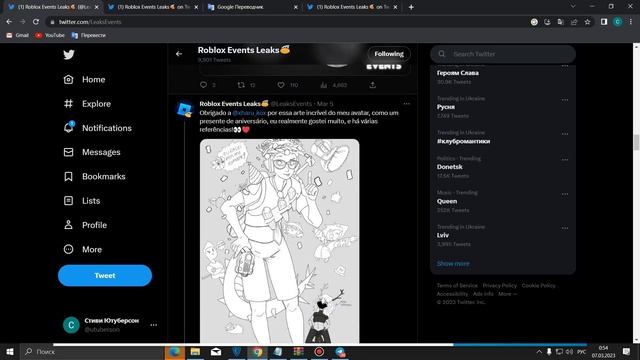Click the Lists document icon
Image resolution: width=640 pixels, height=360 pixels.
(x=69, y=201)
